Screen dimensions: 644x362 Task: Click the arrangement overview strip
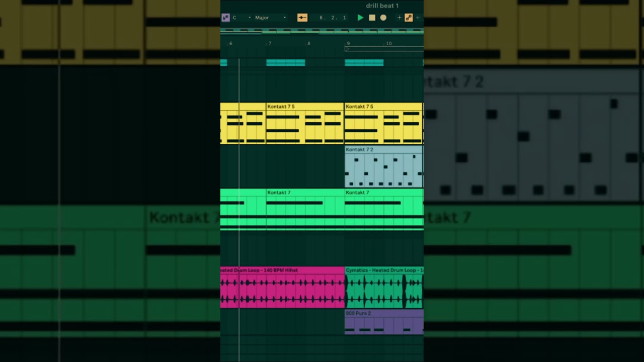[x=322, y=31]
